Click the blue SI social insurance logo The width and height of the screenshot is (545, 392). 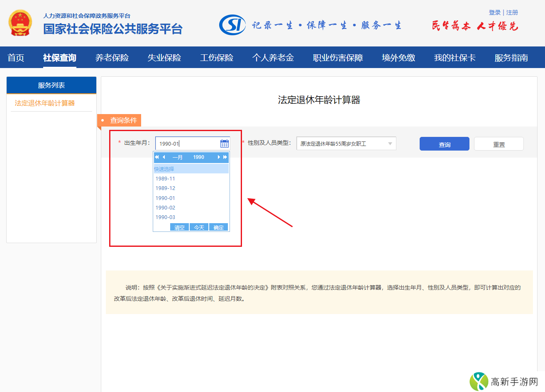pyautogui.click(x=232, y=25)
